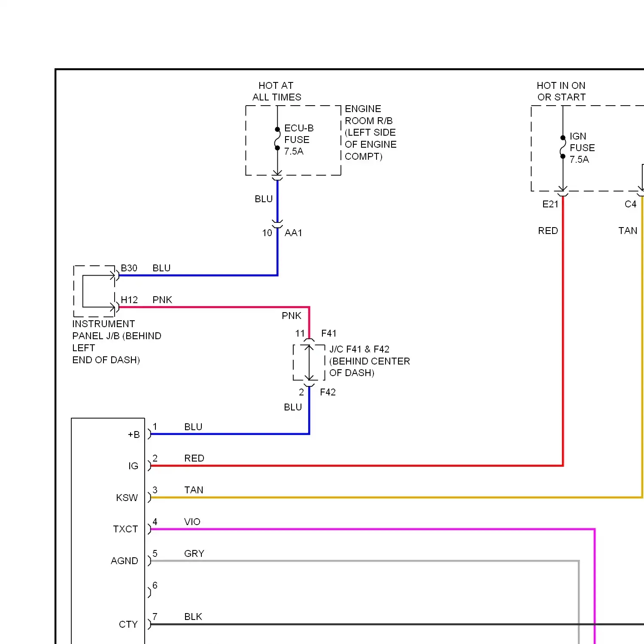Screen dimensions: 644x644
Task: Click the ECU-B fuse symbol
Action: tap(277, 139)
